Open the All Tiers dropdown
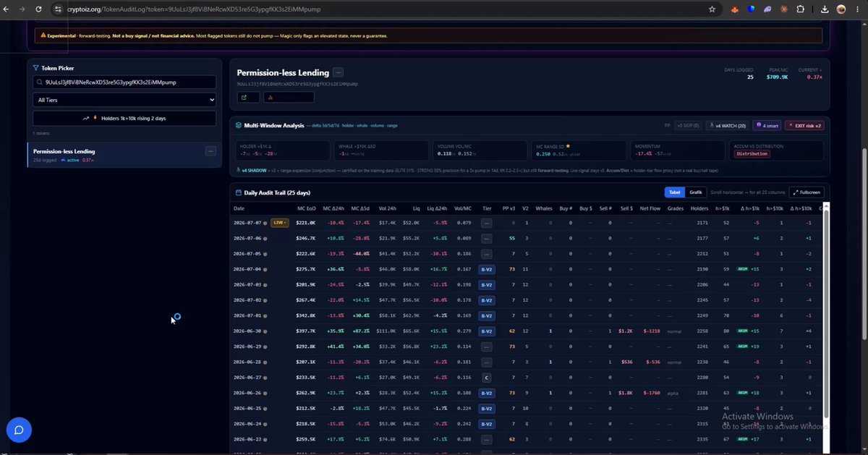This screenshot has height=455, width=868. coord(124,100)
